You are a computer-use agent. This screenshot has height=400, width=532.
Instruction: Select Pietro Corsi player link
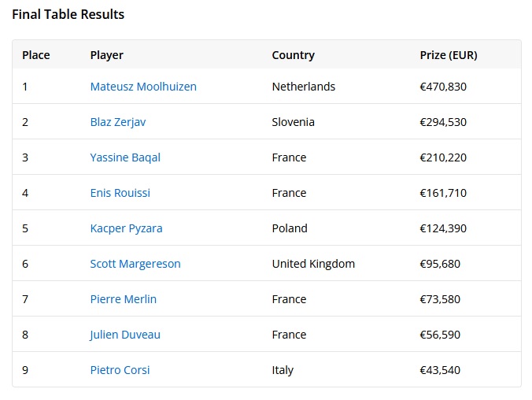click(120, 370)
